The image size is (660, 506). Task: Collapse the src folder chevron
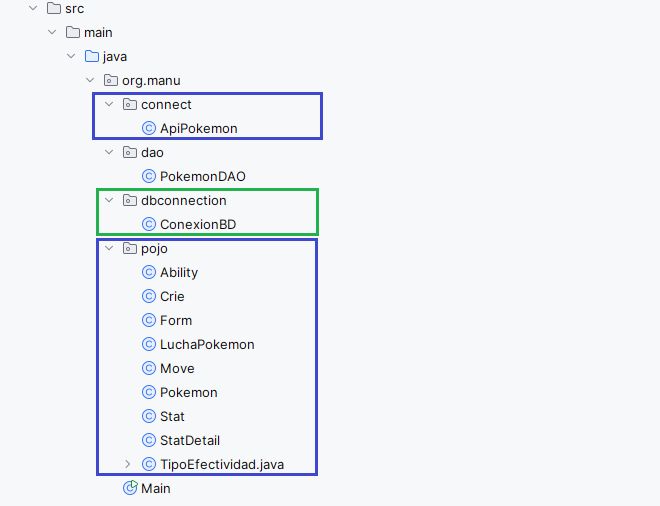[33, 8]
